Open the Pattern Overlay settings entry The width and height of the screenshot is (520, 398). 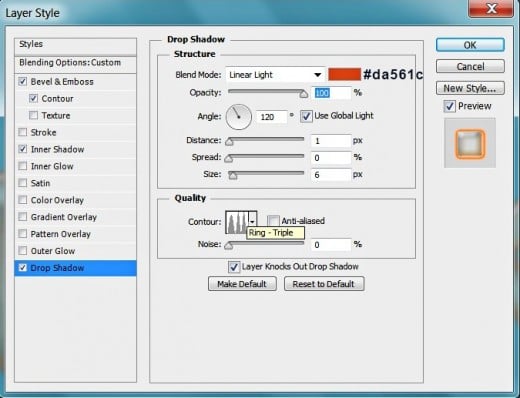click(x=61, y=234)
